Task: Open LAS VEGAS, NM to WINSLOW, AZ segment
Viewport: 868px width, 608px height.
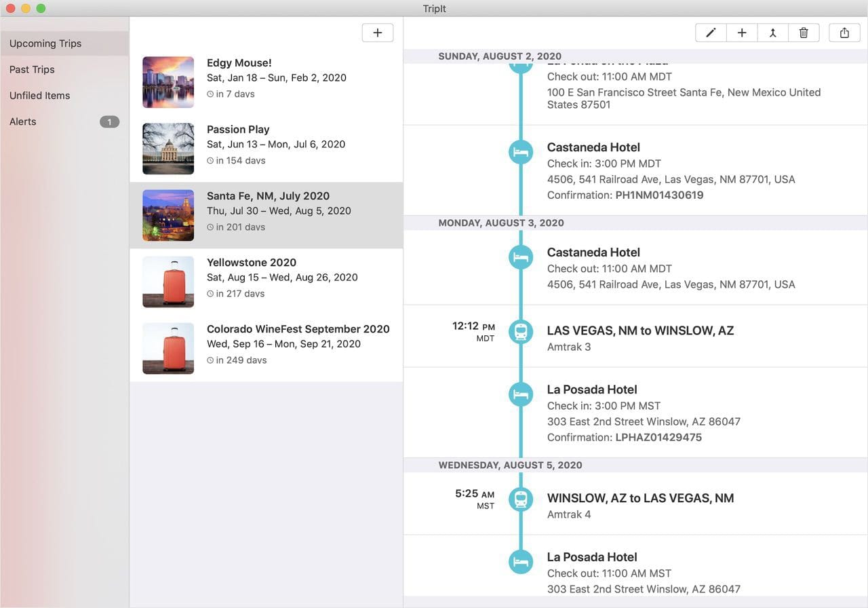Action: click(640, 330)
